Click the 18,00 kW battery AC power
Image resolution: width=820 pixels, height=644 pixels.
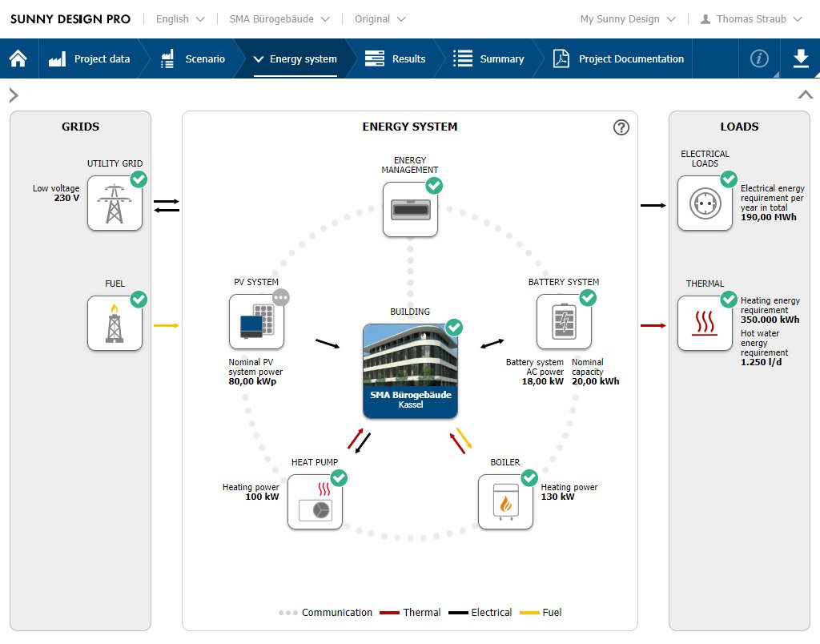[x=543, y=381]
